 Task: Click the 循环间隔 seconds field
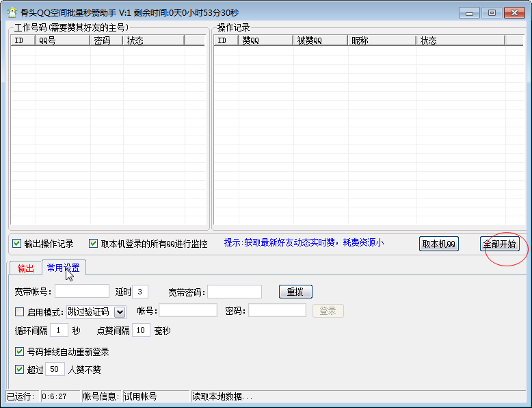[x=59, y=330]
